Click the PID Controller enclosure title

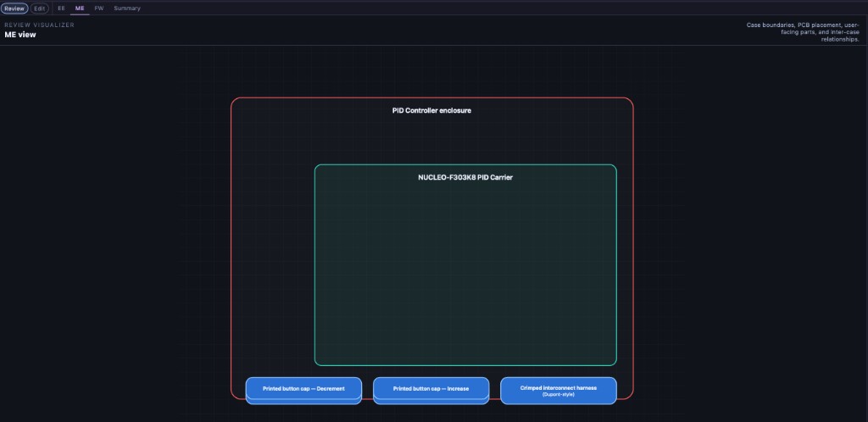click(431, 110)
